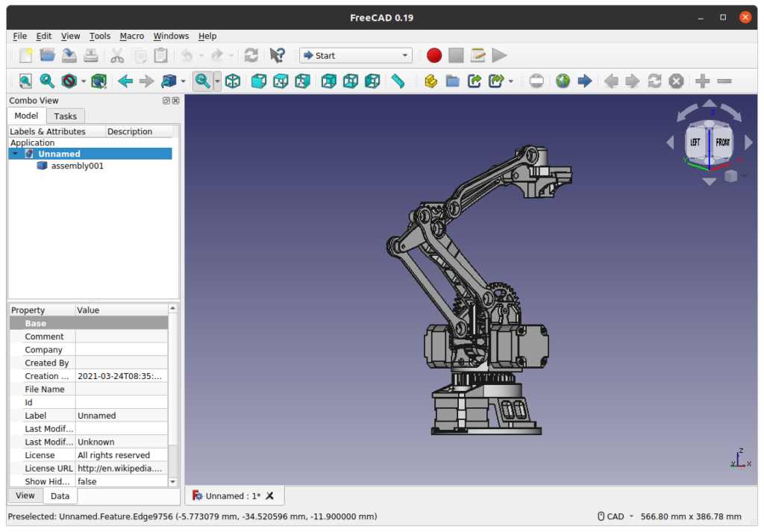Close the Unnamed : 1* document tab
The image size is (764, 532).
click(269, 496)
